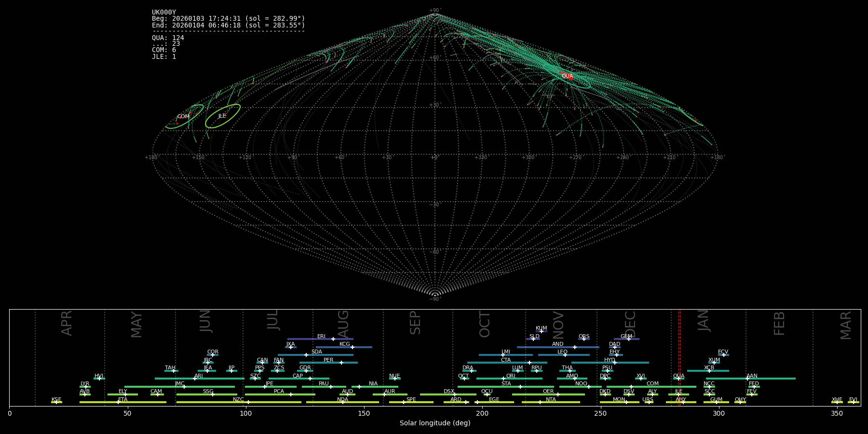Screen dimensions: 868x434
Task: Click the LYR shower peak marker
Action: click(86, 387)
